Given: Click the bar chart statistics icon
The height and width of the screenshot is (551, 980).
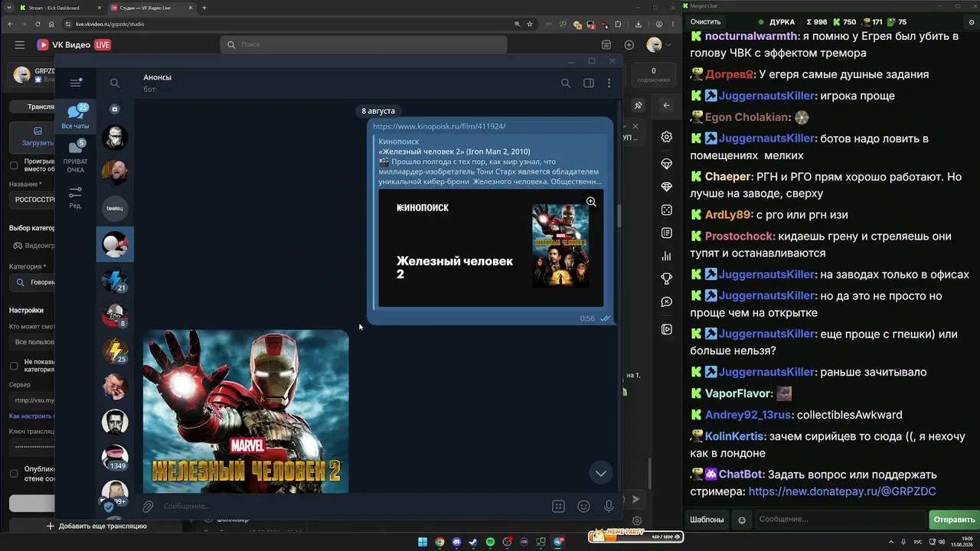Looking at the screenshot, I should [667, 256].
